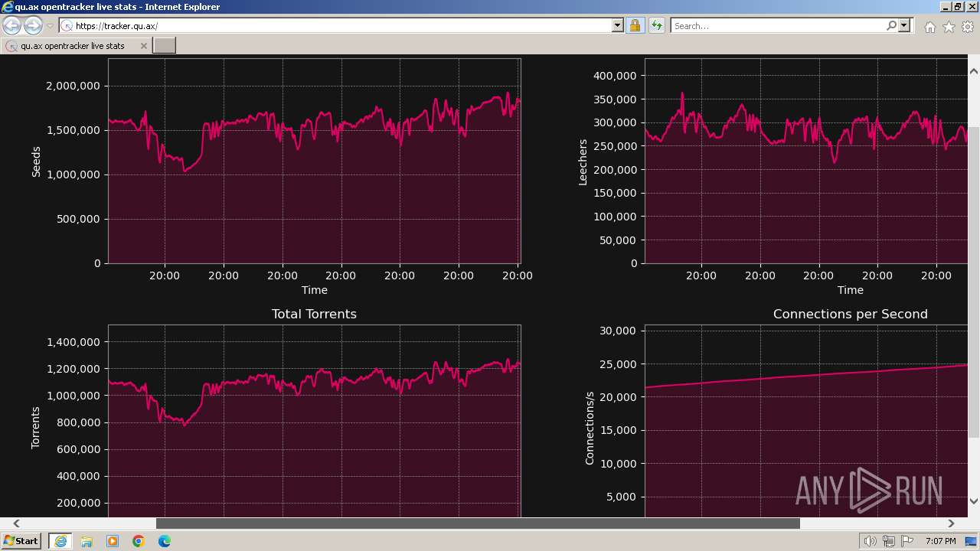Open a new blank tab
This screenshot has width=980, height=551.
165,45
